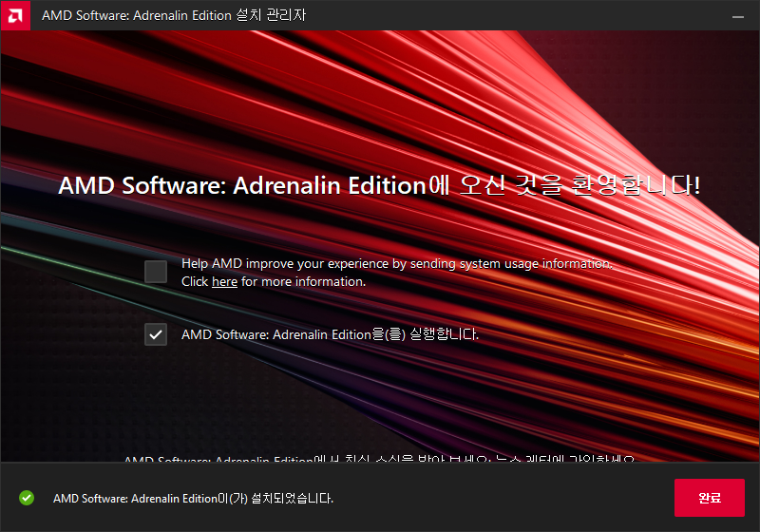Enable sending system usage information checkbox
The width and height of the screenshot is (760, 532).
point(156,272)
